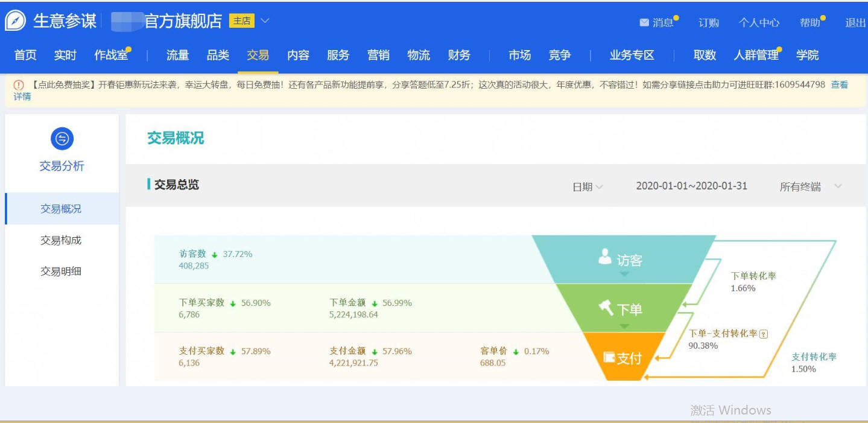Click the date range 2020-01-01~2020-01-31
Screen dimensions: 868x423
[x=691, y=186]
